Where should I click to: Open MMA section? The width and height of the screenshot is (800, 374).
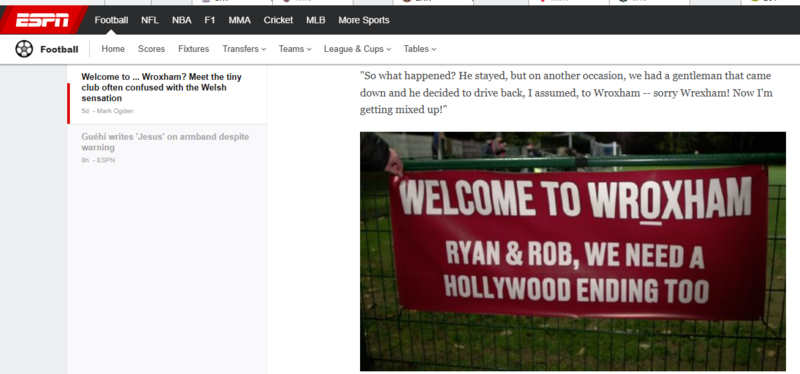pyautogui.click(x=239, y=20)
